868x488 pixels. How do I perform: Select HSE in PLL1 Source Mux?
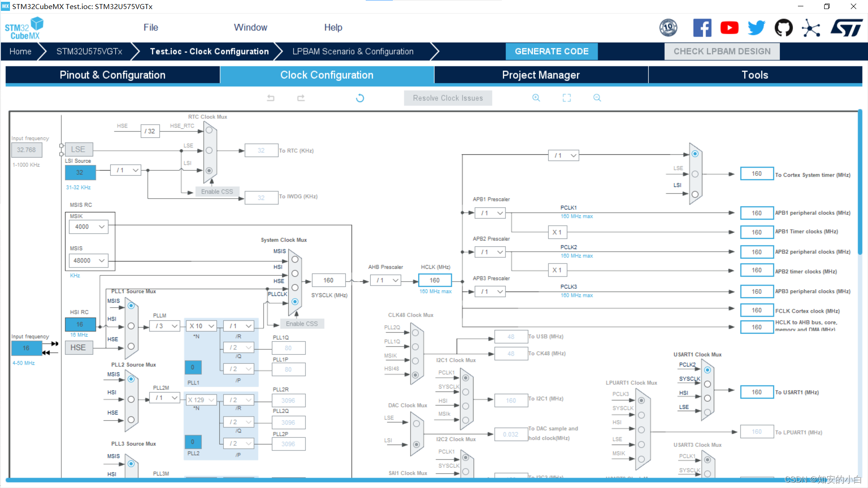[131, 347]
